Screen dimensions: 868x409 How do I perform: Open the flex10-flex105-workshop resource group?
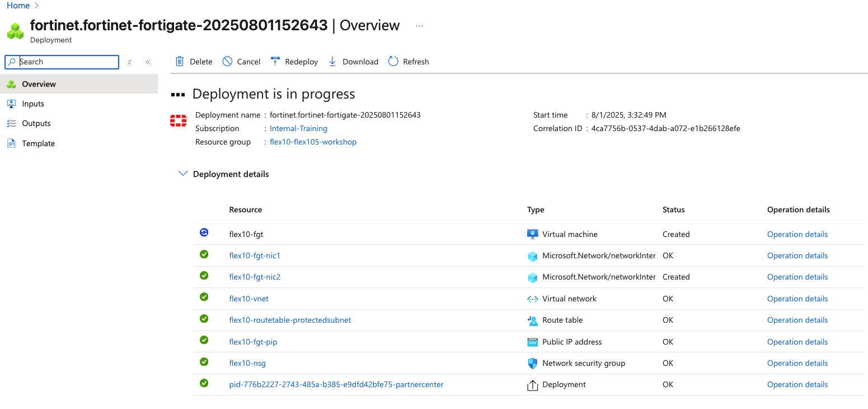[x=313, y=142]
